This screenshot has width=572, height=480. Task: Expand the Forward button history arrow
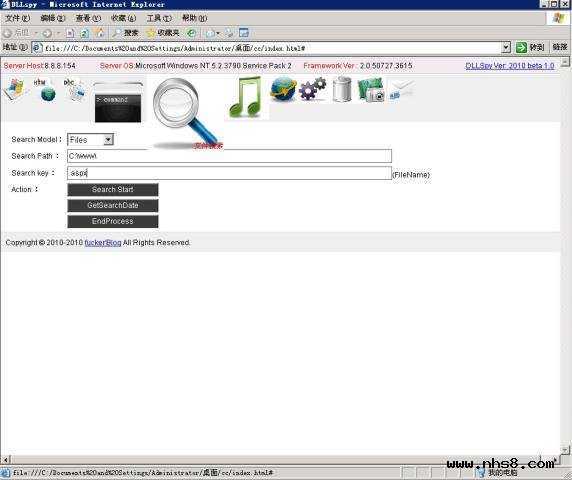(x=58, y=33)
